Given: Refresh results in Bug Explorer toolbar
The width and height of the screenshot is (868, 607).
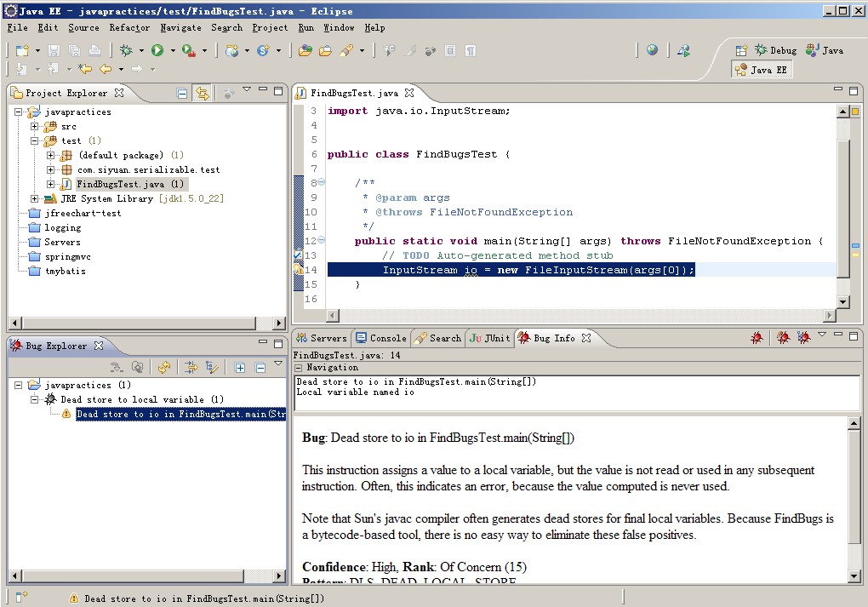Looking at the screenshot, I should pyautogui.click(x=163, y=367).
